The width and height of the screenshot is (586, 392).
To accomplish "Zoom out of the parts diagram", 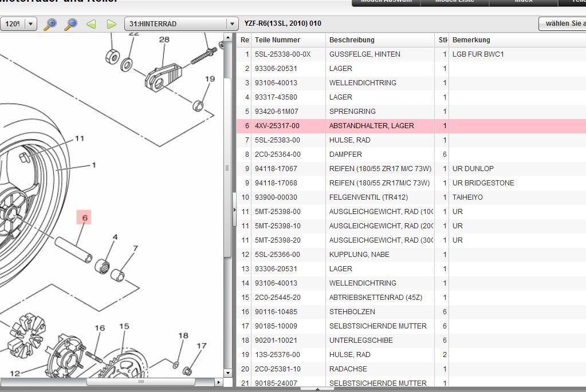I will point(70,24).
